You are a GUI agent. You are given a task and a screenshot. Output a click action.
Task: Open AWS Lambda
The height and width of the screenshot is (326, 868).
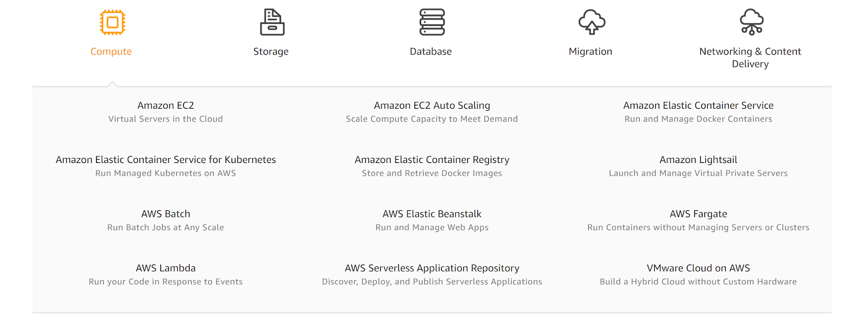[x=165, y=267]
